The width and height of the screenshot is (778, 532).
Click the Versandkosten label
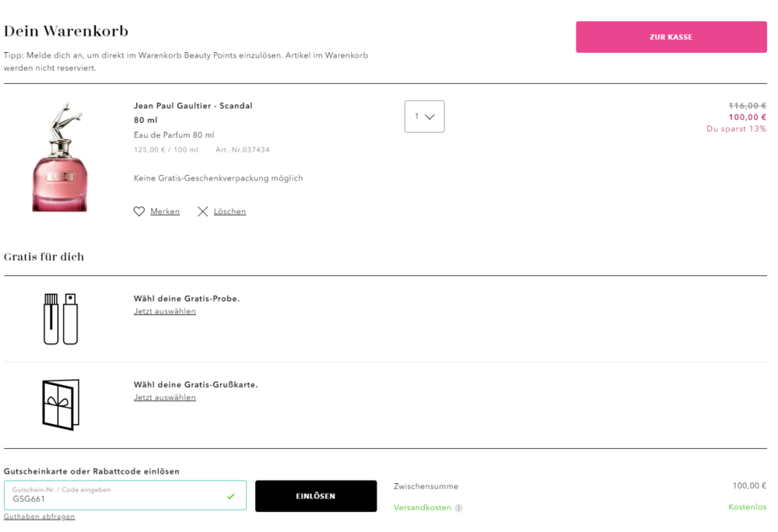[422, 508]
